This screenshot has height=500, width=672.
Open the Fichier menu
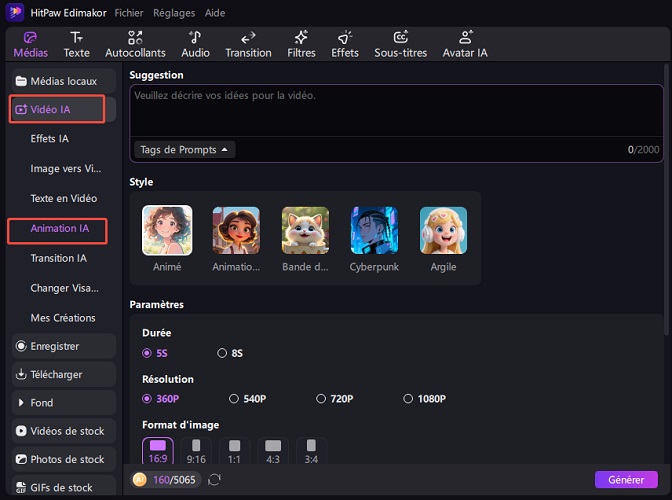pos(128,14)
